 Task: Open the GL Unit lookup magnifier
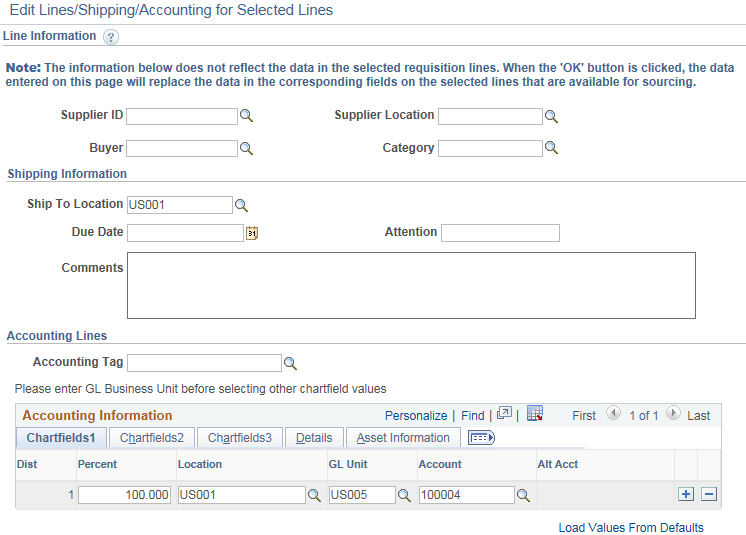tap(404, 496)
